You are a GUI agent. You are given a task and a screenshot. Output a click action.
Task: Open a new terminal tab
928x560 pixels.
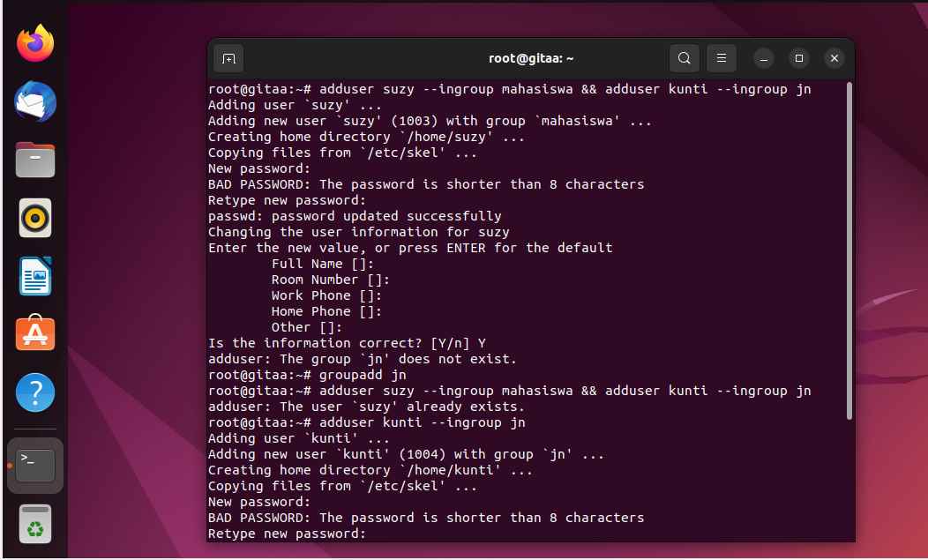tap(228, 58)
